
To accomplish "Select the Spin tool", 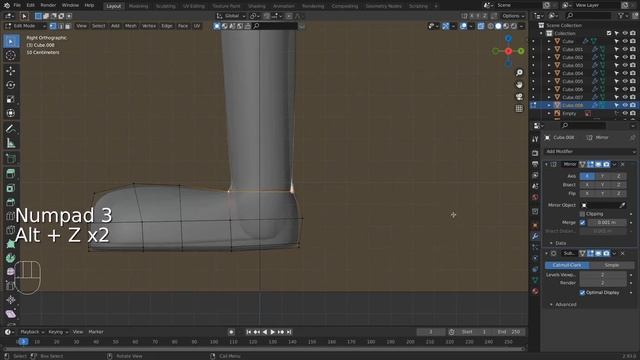I will [11, 258].
